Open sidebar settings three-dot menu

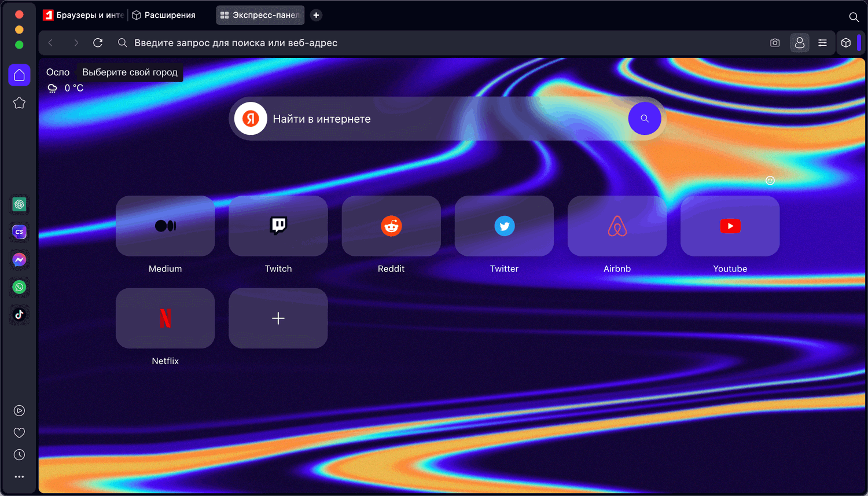pyautogui.click(x=19, y=477)
